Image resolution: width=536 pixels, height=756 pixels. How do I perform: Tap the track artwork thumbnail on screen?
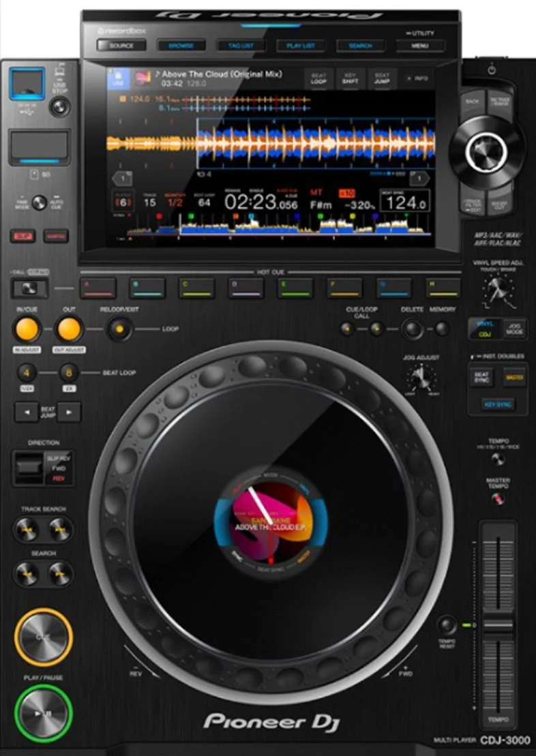143,78
